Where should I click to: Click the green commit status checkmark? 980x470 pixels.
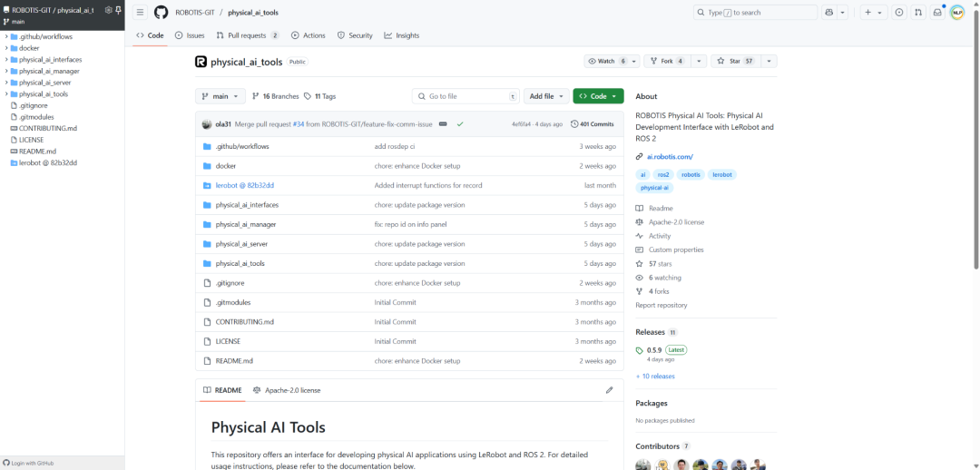pos(460,124)
